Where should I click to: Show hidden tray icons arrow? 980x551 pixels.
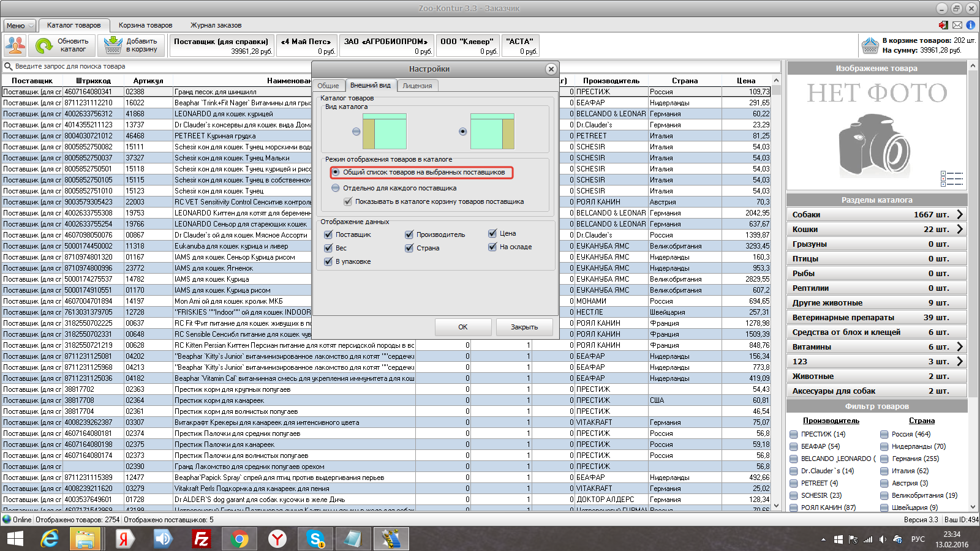click(823, 539)
